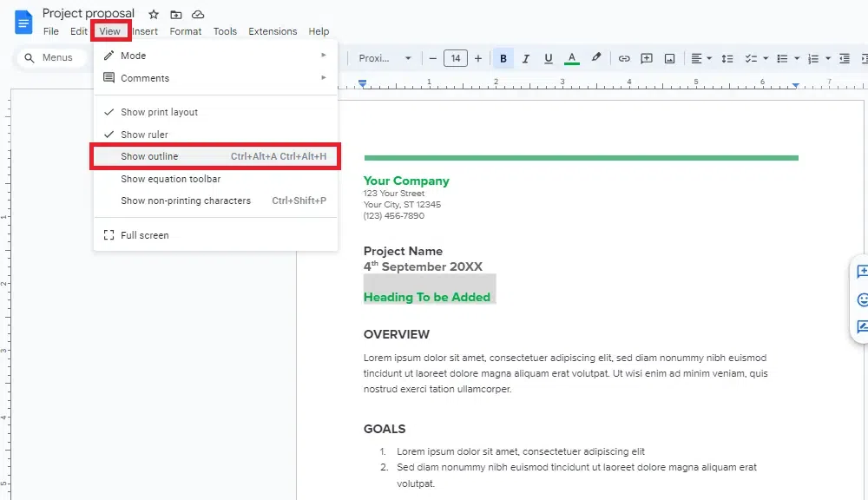The height and width of the screenshot is (500, 868).
Task: Toggle bold formatting
Action: [503, 58]
